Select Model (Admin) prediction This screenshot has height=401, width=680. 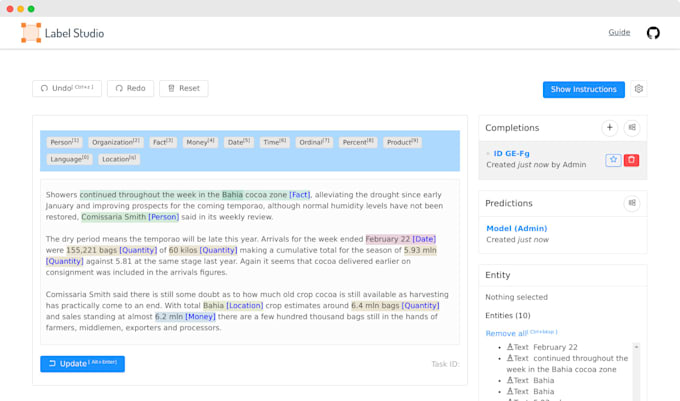point(518,228)
